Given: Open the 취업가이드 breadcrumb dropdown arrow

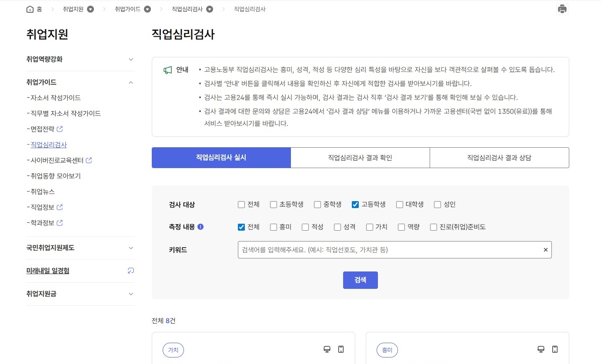Looking at the screenshot, I should coord(147,9).
